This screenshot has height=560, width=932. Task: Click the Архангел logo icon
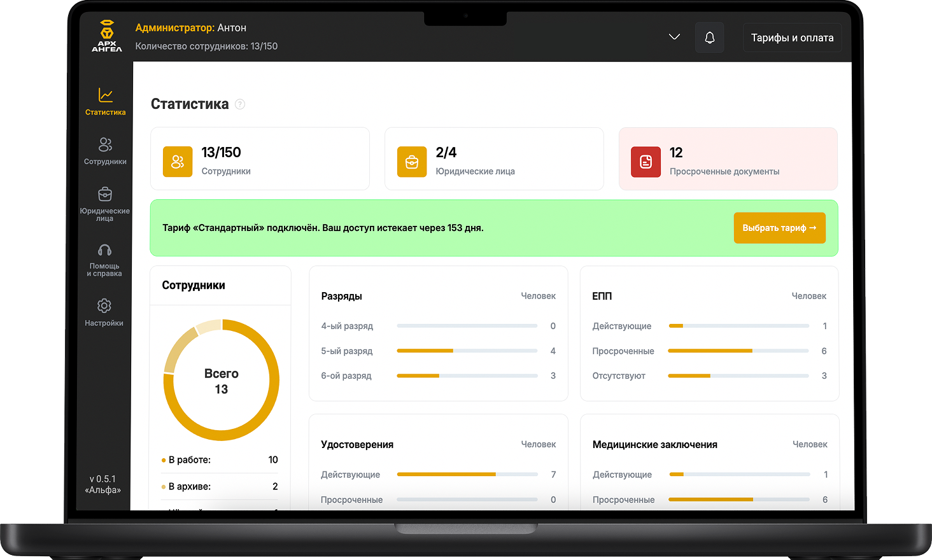[x=107, y=36]
